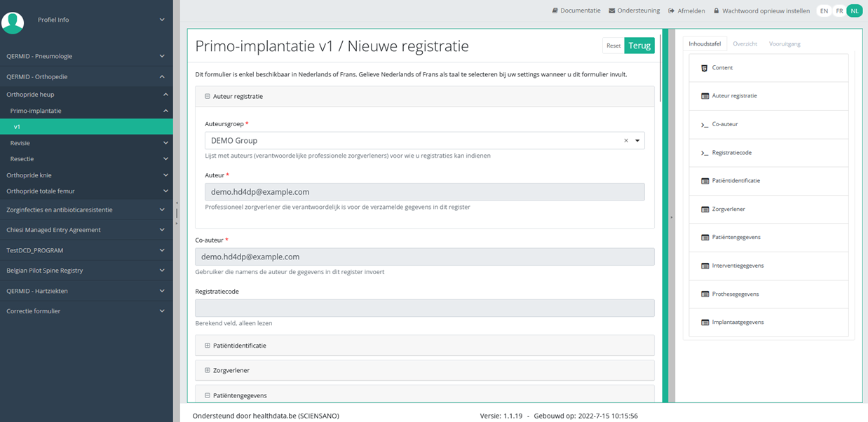Image resolution: width=868 pixels, height=422 pixels.
Task: Click the profile avatar icon
Action: pos(13,22)
